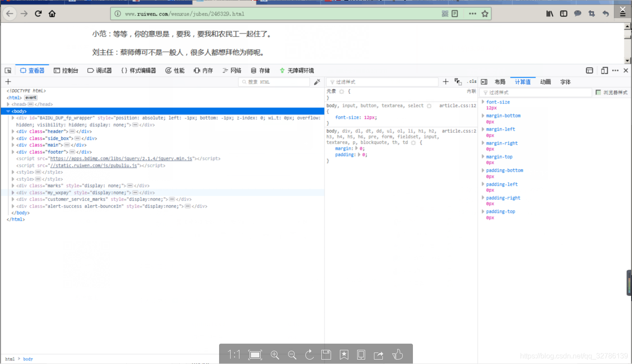Screen dimensions: 632x364
Task: Like the image with thumbs up
Action: tap(397, 354)
